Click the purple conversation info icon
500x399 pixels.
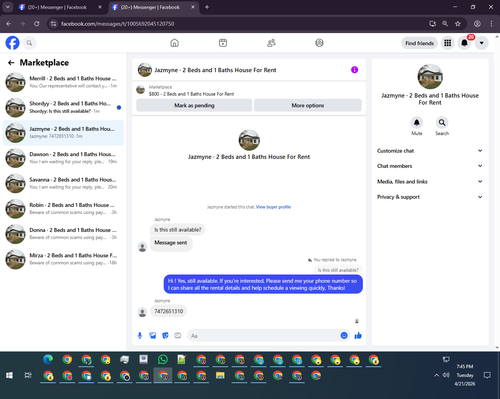(354, 70)
